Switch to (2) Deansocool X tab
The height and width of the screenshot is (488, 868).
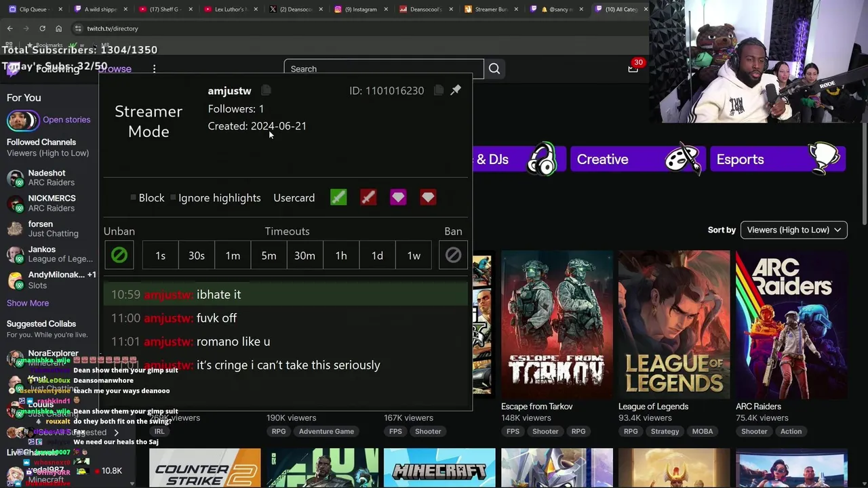296,9
